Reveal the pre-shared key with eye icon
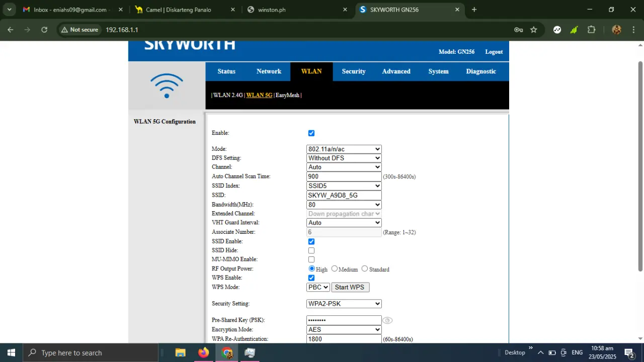 click(x=387, y=320)
